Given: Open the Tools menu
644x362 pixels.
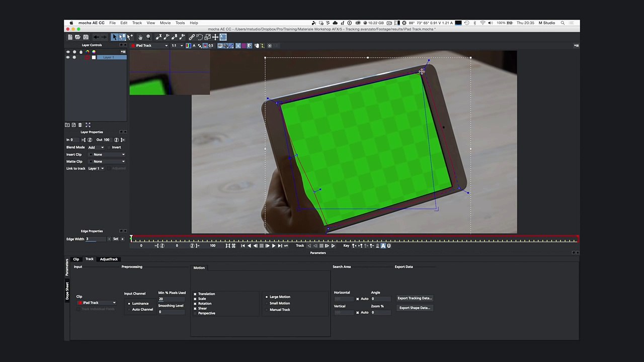Looking at the screenshot, I should tap(180, 23).
